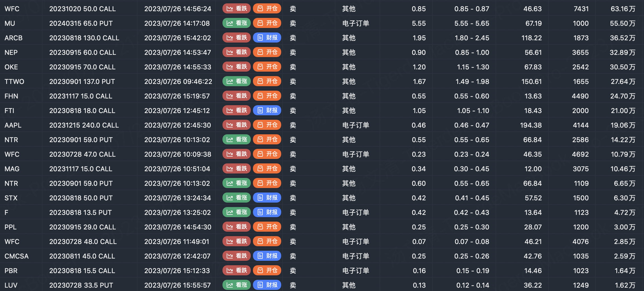Click the ticker symbol ARCB
The image size is (644, 291).
pos(13,38)
